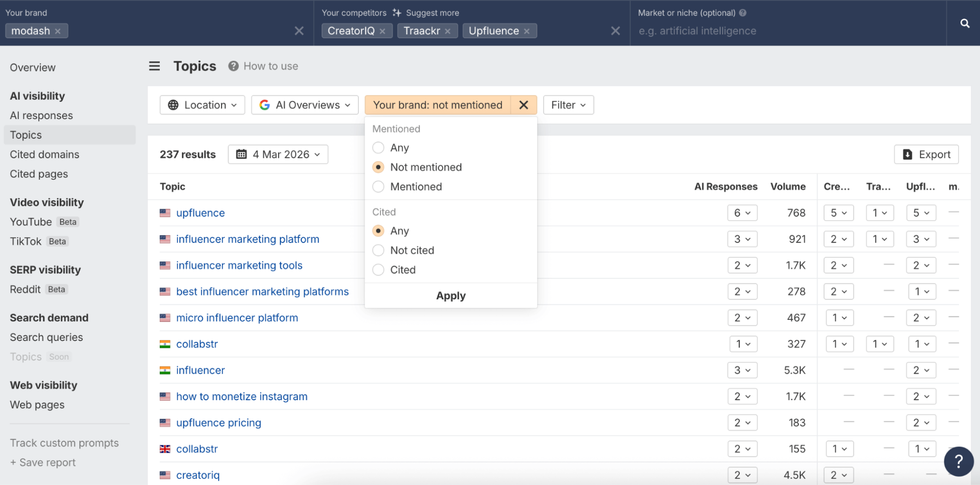The height and width of the screenshot is (485, 980).
Task: Sort by the Volume column header
Action: point(788,187)
